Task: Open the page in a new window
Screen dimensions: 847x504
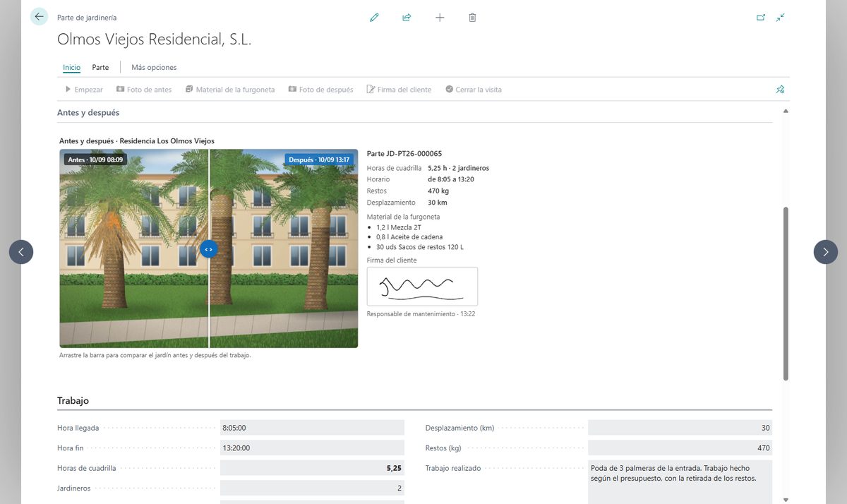Action: (761, 18)
